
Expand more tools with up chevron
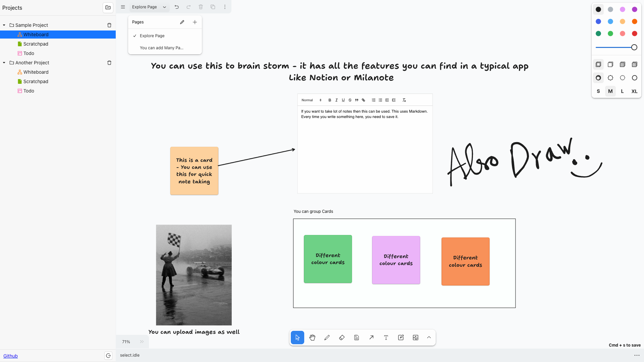[x=429, y=338]
